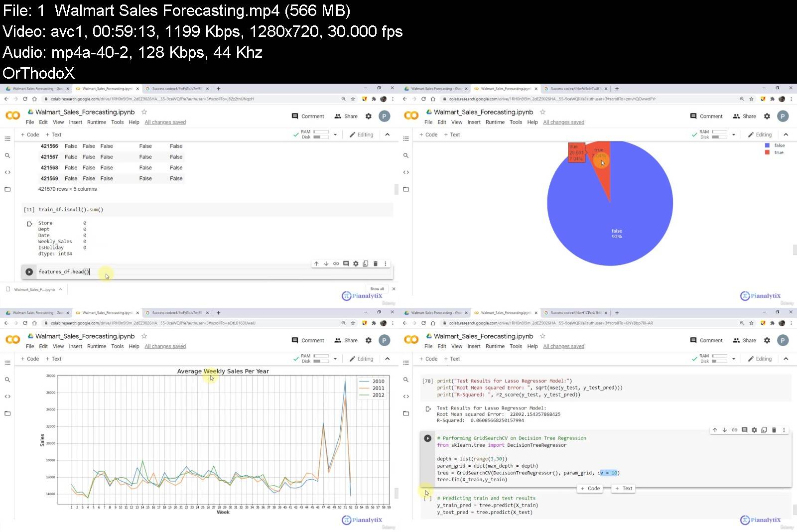Open Insert menu in Average Weekly Sales frame

click(x=76, y=346)
